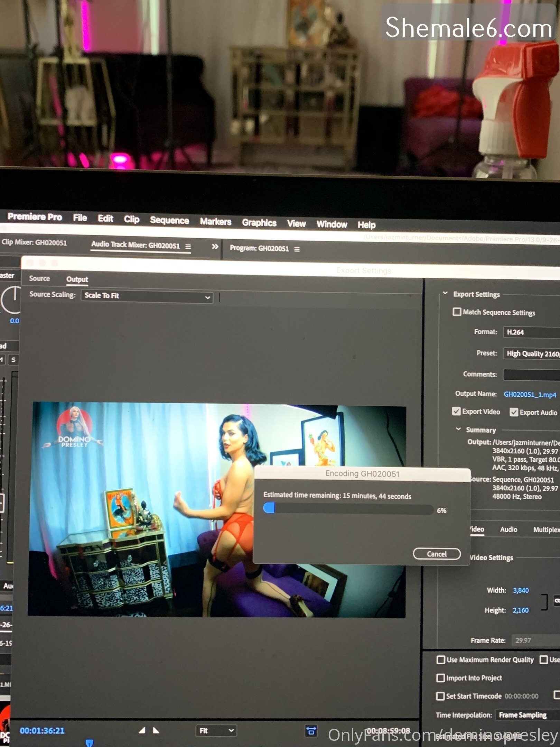Open the Edit menu
The image size is (560, 747).
pyautogui.click(x=105, y=219)
